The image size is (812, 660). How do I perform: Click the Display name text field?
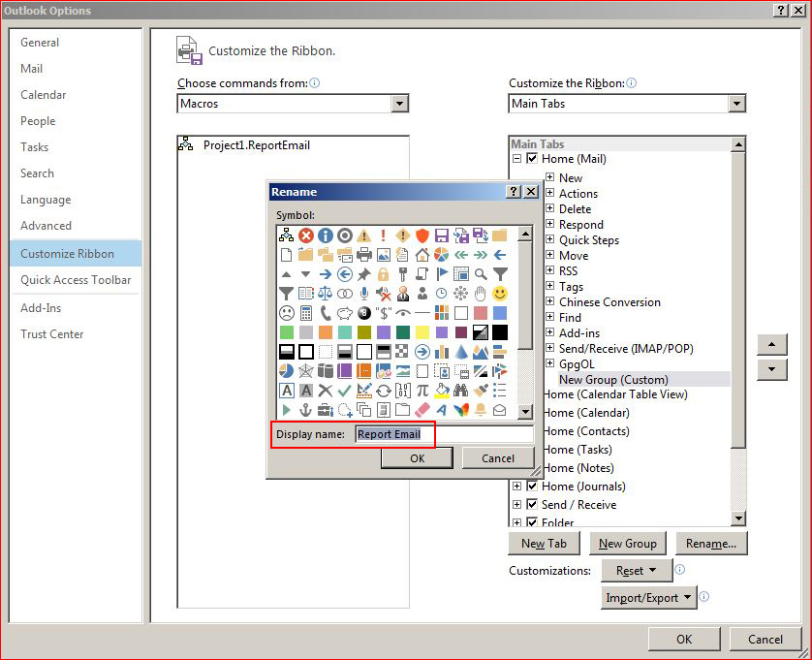pyautogui.click(x=445, y=434)
